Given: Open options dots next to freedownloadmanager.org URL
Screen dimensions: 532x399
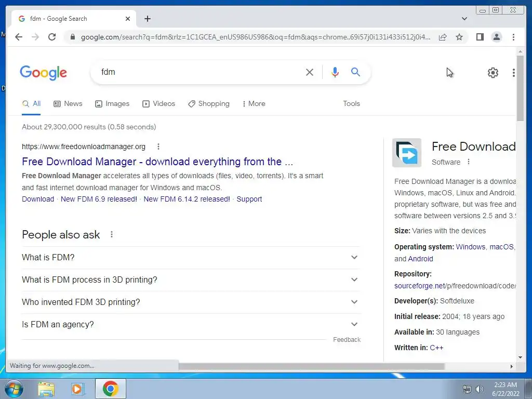Looking at the screenshot, I should [x=158, y=147].
